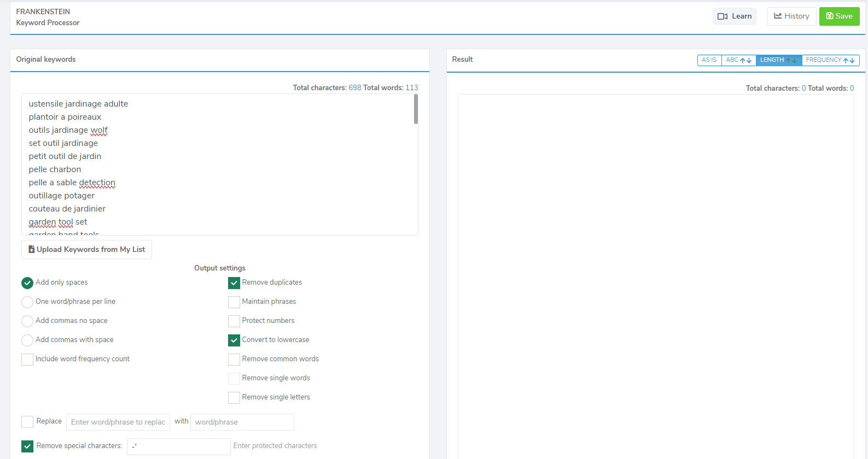868x459 pixels.
Task: Save the processed keywords
Action: 839,16
